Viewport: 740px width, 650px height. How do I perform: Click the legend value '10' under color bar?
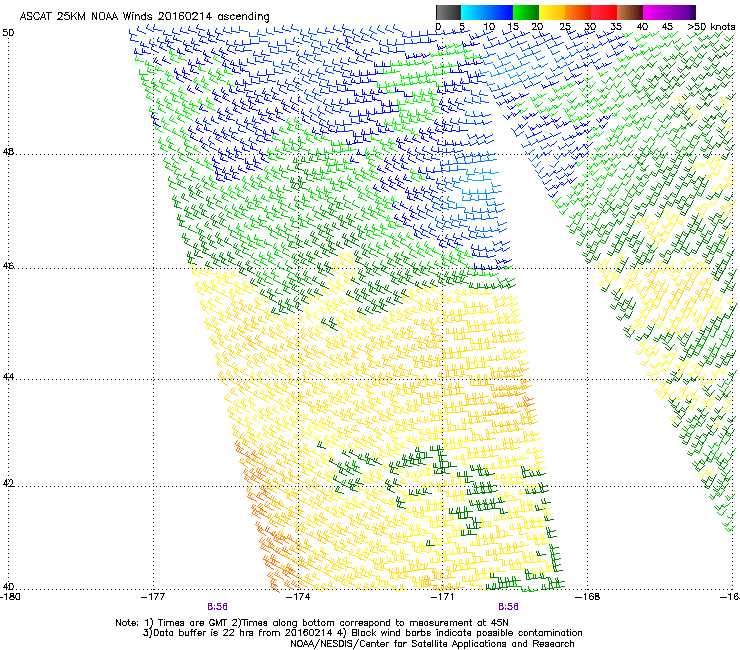pos(489,26)
